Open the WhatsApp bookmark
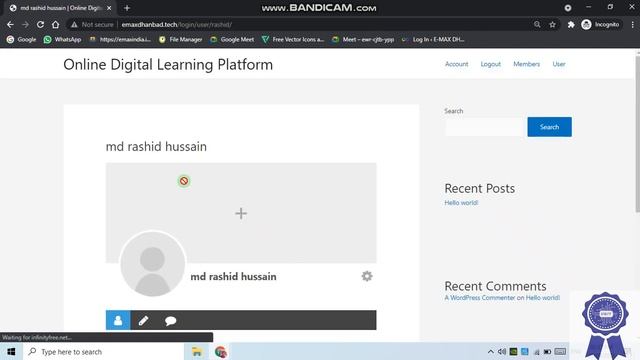Viewport: 640px width, 360px height. click(62, 40)
